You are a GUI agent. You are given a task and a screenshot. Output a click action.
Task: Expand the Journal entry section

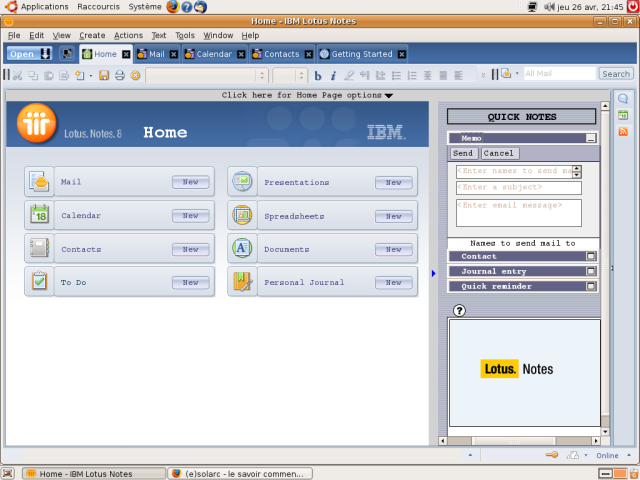click(591, 271)
